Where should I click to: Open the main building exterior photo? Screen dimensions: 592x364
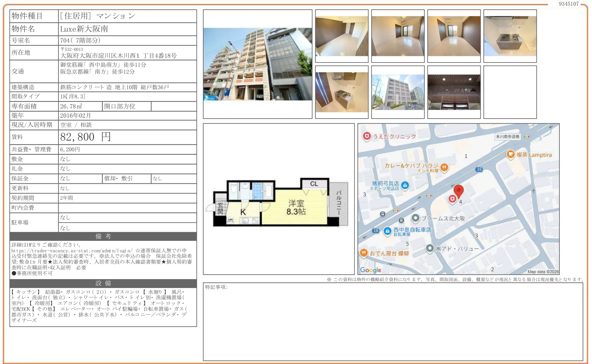pyautogui.click(x=257, y=64)
